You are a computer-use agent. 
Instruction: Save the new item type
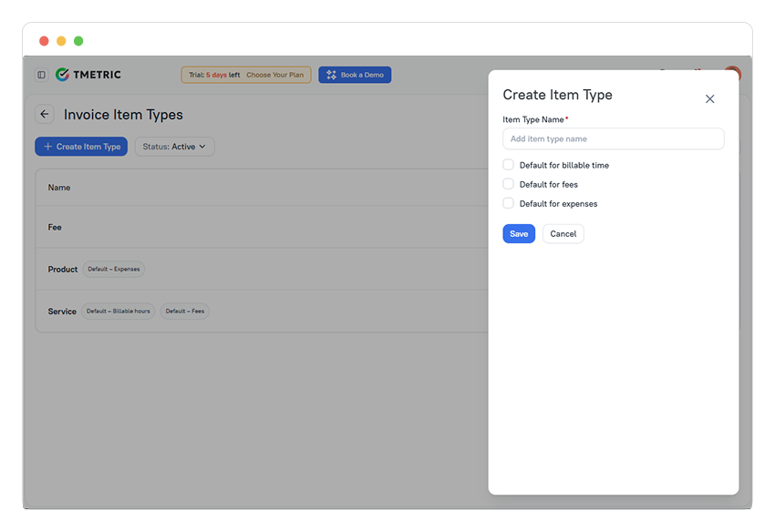tap(519, 233)
